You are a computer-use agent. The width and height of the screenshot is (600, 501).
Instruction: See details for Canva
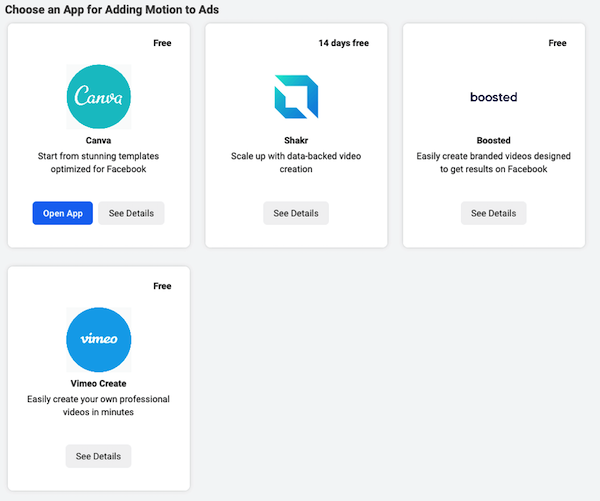131,213
